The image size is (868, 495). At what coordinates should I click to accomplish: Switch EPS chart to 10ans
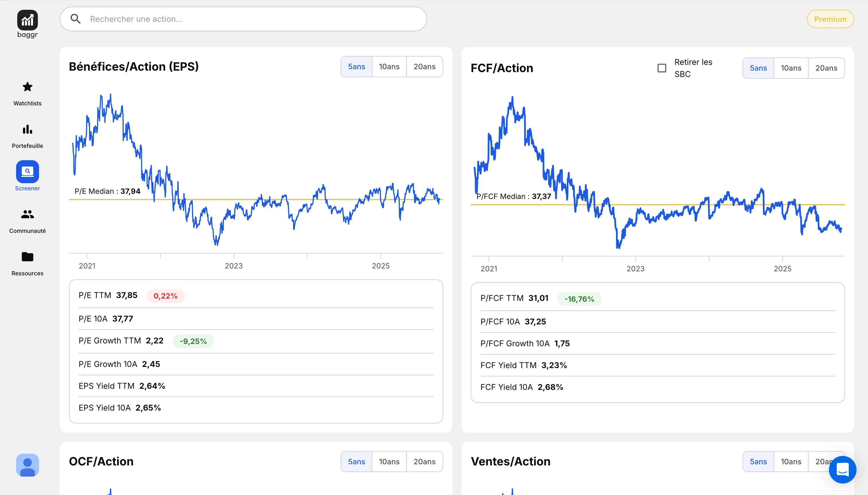(x=389, y=67)
